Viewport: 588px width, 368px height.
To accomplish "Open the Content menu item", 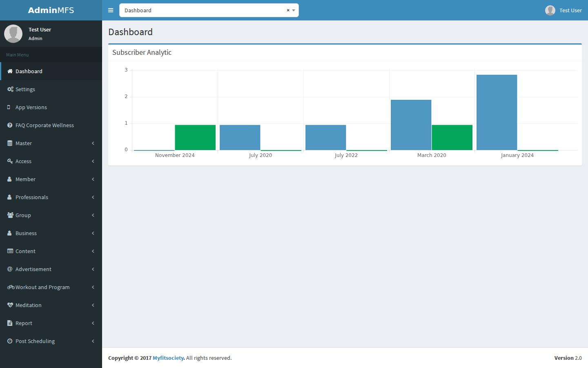I will pyautogui.click(x=51, y=251).
